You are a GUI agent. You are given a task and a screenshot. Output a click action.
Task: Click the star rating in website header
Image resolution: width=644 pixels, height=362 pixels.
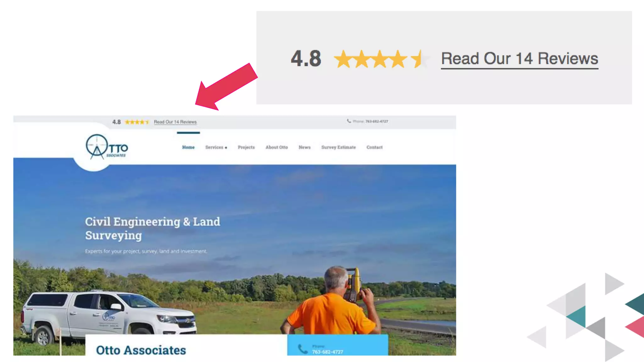137,122
